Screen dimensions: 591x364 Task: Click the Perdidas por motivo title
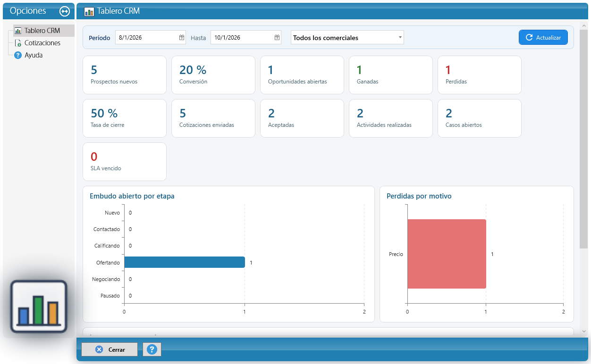419,196
